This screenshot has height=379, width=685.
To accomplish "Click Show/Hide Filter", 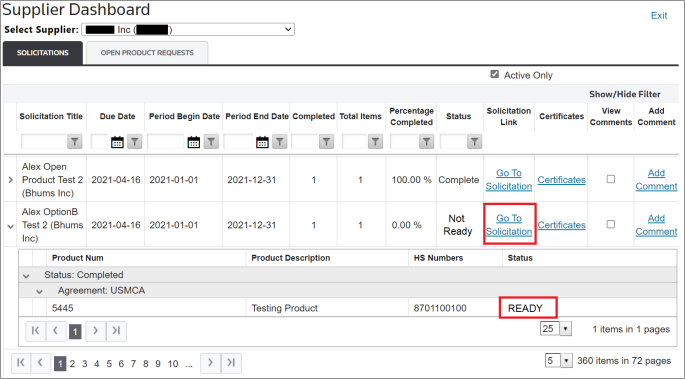I will [x=625, y=94].
